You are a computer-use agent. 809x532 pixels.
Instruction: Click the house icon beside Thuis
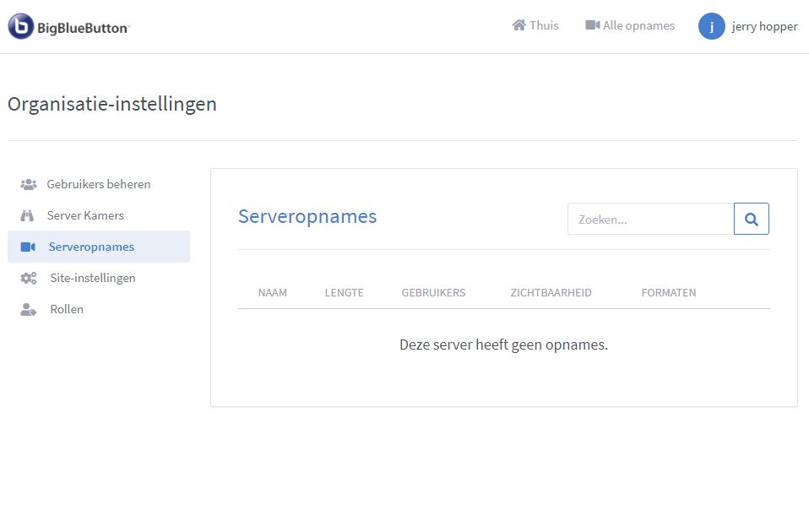pyautogui.click(x=519, y=25)
